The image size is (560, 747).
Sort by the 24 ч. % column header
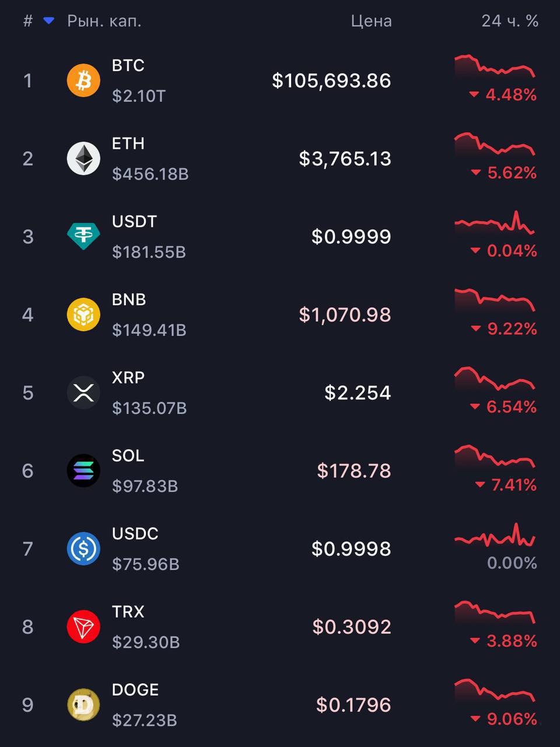509,21
